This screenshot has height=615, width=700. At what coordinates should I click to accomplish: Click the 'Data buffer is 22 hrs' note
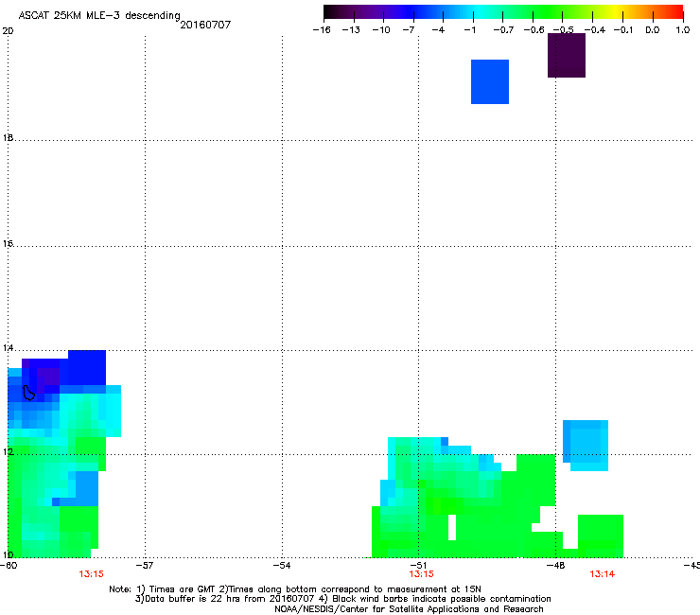coord(342,599)
